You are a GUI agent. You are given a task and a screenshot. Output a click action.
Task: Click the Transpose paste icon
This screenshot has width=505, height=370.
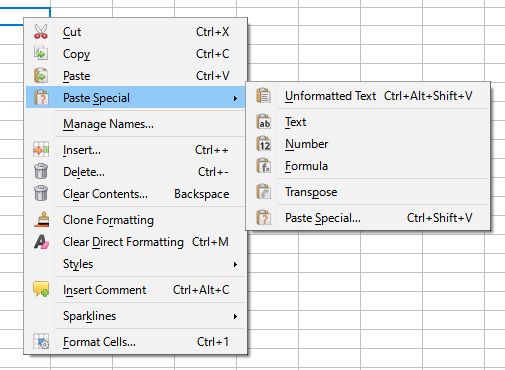tap(263, 192)
